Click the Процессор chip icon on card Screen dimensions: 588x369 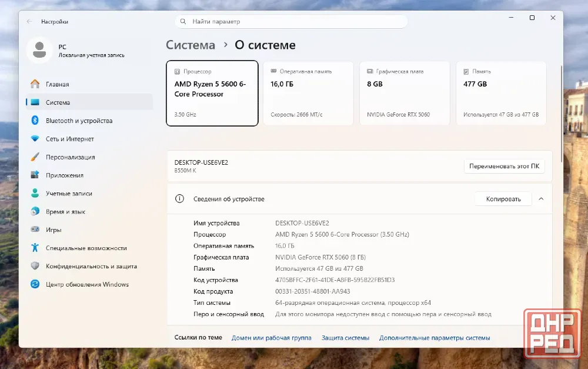pyautogui.click(x=177, y=71)
